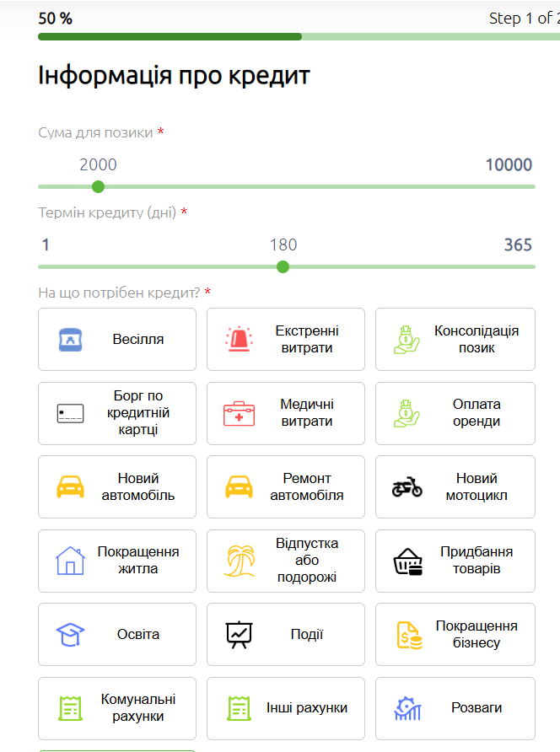This screenshot has width=560, height=752.
Task: Click the credit card icon
Action: (x=71, y=413)
